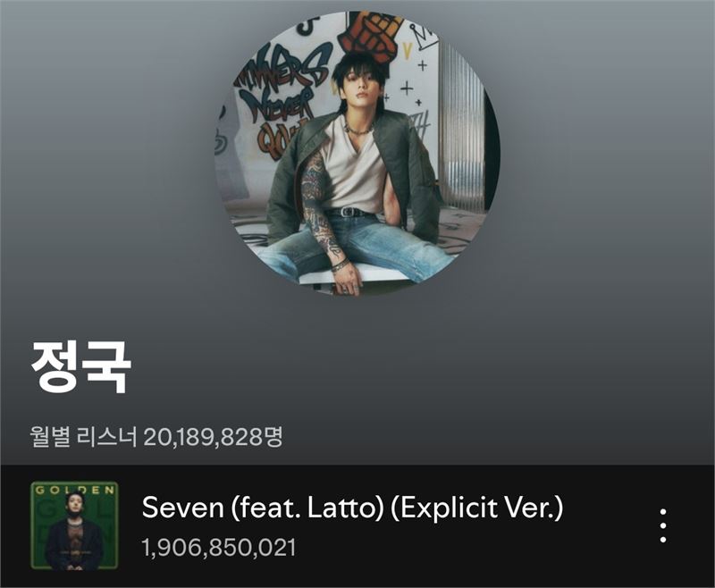Open more options for Seven track

pyautogui.click(x=663, y=525)
